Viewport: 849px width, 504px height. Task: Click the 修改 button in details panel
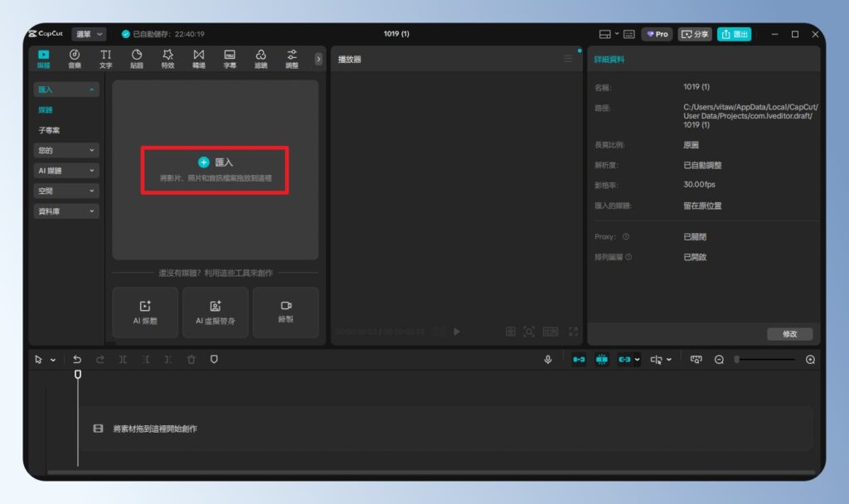[789, 333]
